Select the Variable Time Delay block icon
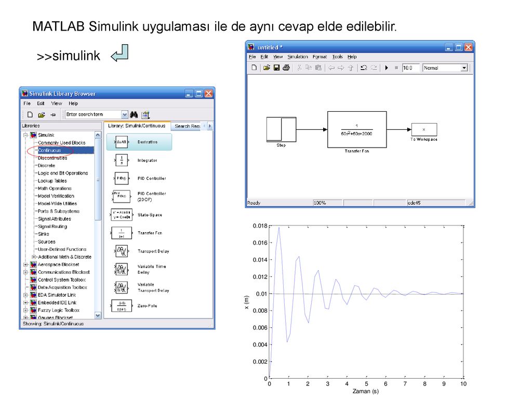The image size is (532, 399). 122,270
